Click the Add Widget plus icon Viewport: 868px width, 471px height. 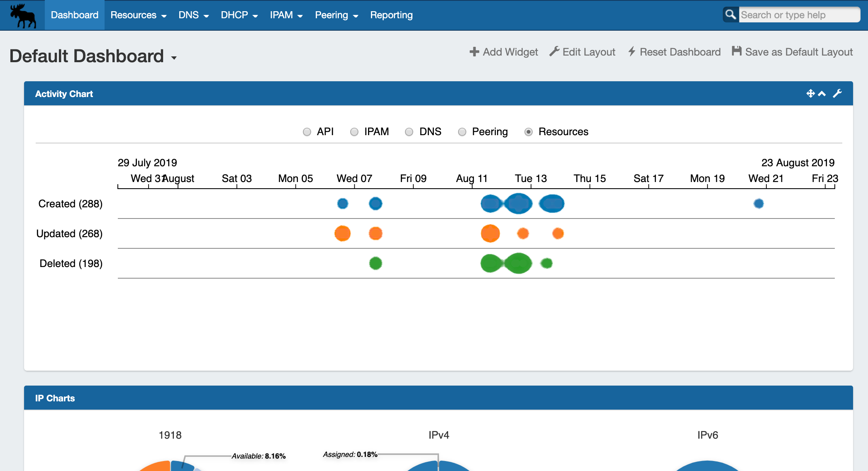474,52
